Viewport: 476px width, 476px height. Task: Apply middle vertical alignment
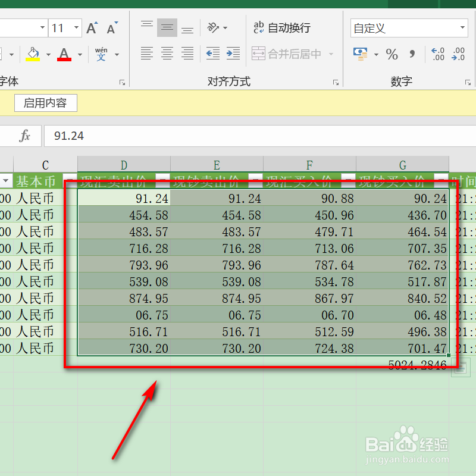coord(167,27)
